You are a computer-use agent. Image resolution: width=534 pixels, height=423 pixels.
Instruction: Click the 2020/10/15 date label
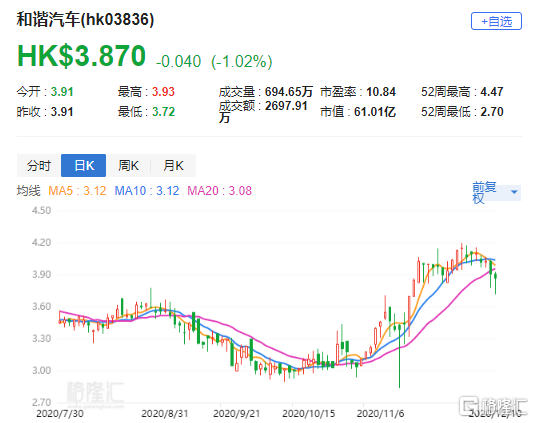309,413
